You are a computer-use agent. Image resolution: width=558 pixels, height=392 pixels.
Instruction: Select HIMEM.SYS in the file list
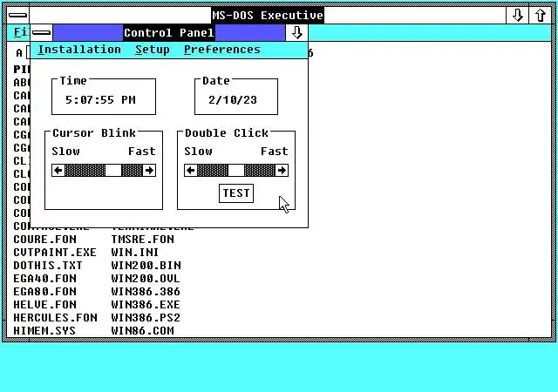pos(44,331)
